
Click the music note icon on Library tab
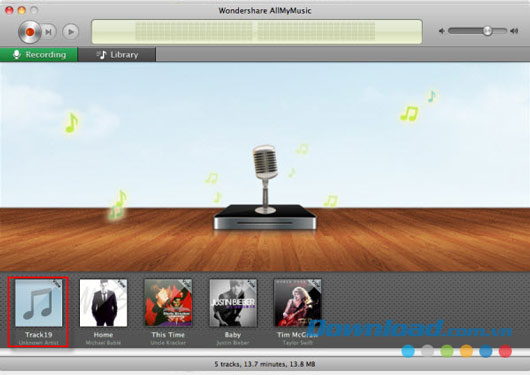[x=101, y=54]
